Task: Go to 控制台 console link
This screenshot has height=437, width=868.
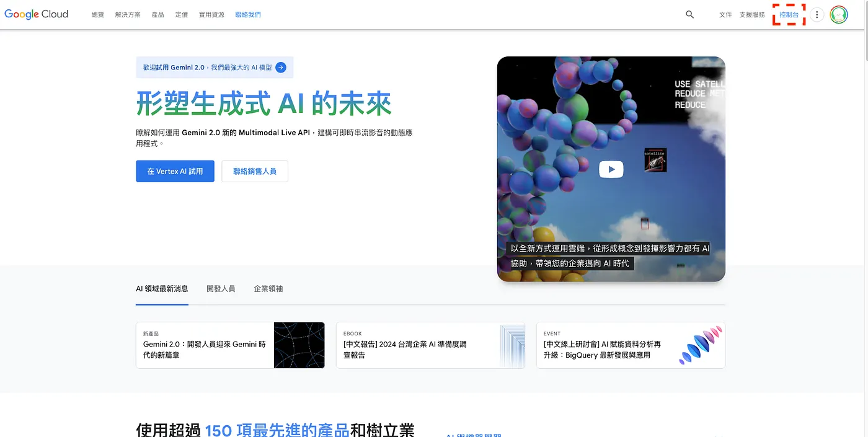Action: coord(789,14)
